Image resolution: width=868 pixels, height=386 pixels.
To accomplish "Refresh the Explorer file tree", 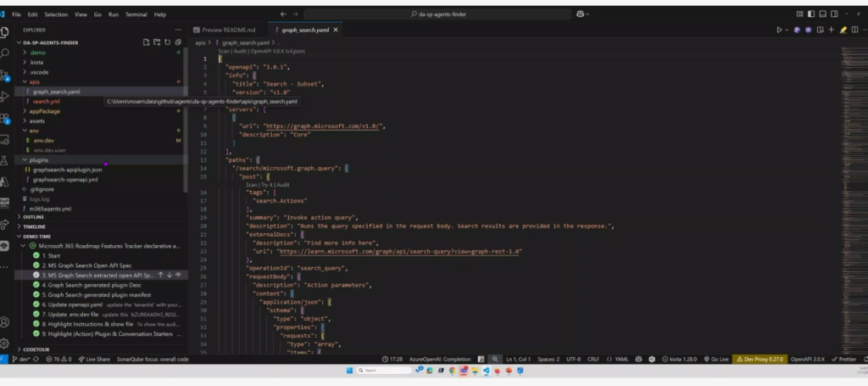I will point(167,42).
